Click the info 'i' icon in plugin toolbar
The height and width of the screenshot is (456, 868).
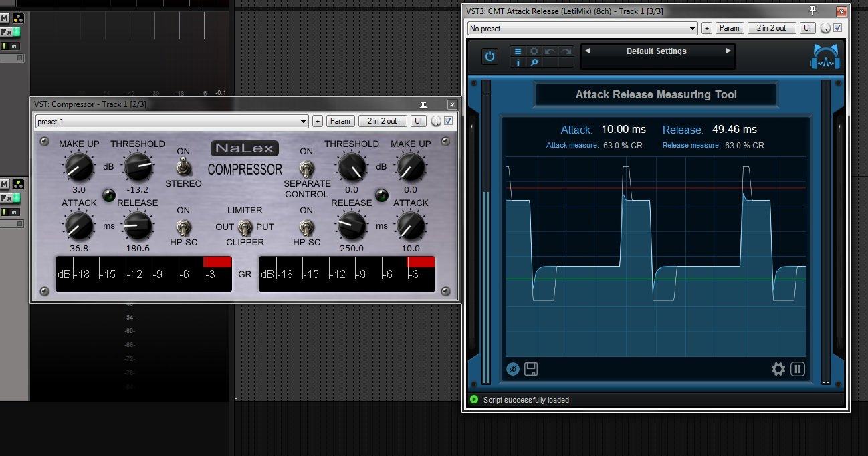[x=518, y=62]
